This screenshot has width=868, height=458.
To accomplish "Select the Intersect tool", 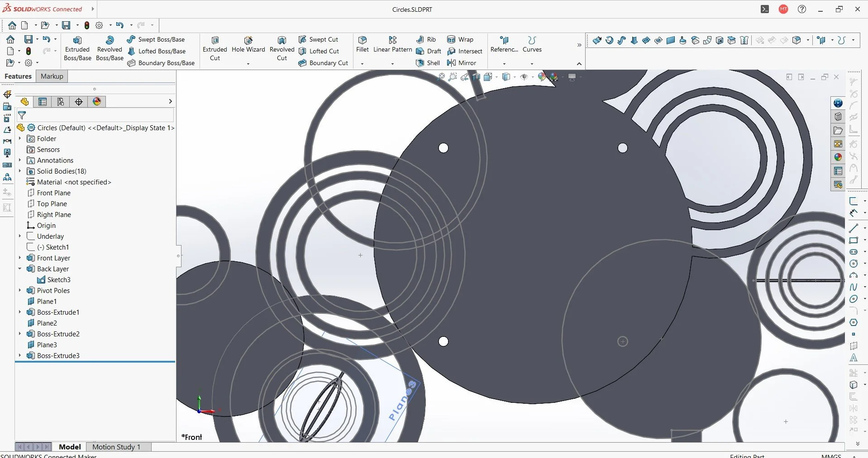I will tap(465, 51).
